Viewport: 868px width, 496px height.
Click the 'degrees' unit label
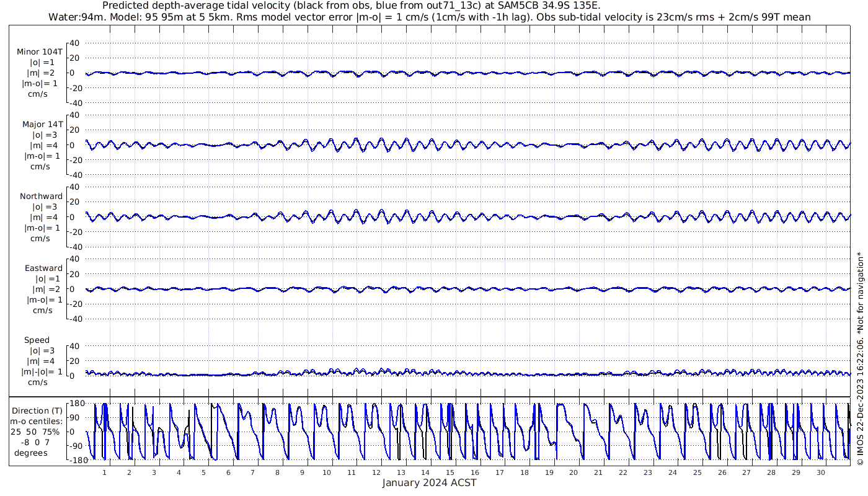[x=31, y=453]
